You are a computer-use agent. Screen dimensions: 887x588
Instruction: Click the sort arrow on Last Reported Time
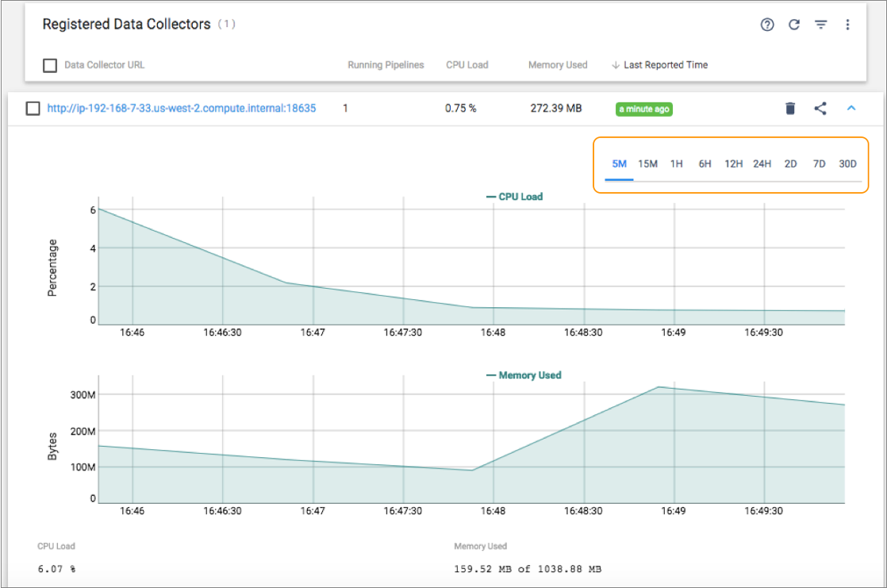(616, 64)
